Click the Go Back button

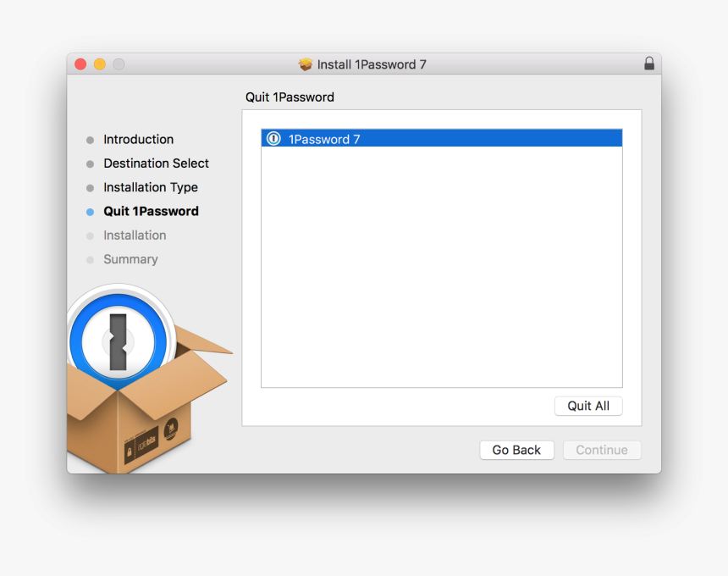[x=516, y=450]
